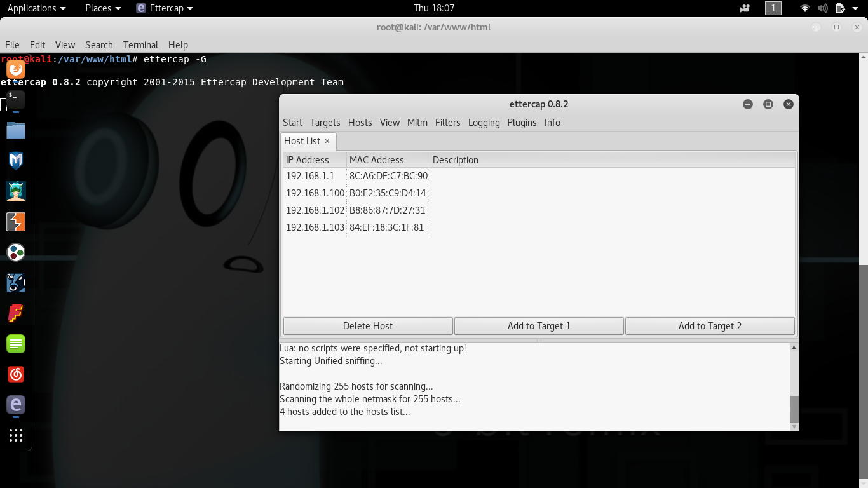Open the Applications menu dropdown
Viewport: 868px width, 488px height.
click(x=36, y=8)
